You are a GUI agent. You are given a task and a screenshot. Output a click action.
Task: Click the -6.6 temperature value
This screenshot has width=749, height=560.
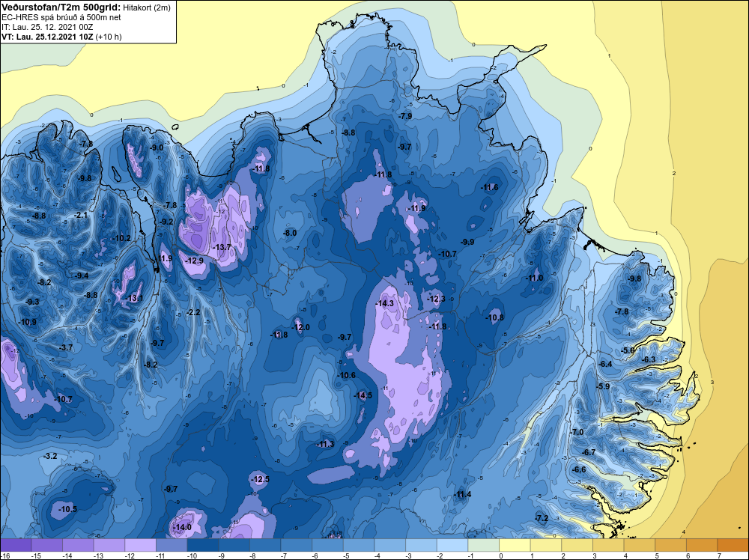(x=579, y=469)
